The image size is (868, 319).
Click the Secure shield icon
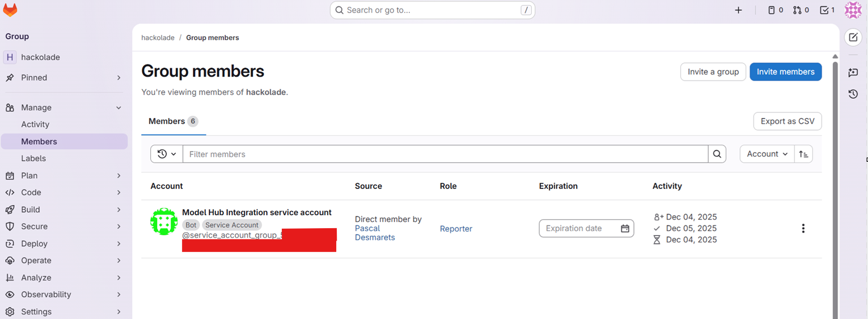click(x=10, y=226)
